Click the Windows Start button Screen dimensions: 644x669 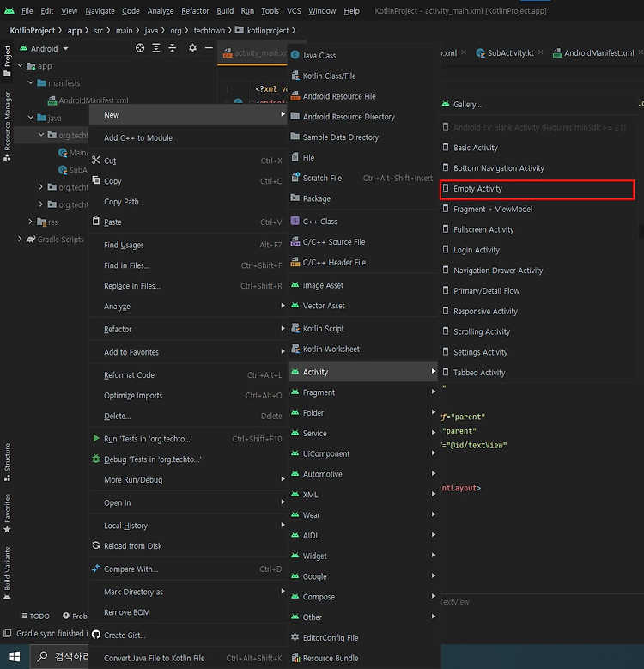[15, 656]
